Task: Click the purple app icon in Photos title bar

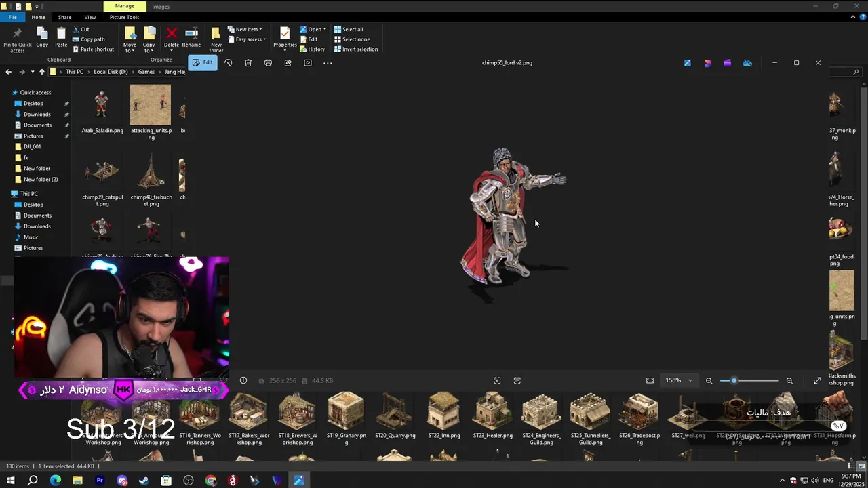Action: click(x=727, y=63)
